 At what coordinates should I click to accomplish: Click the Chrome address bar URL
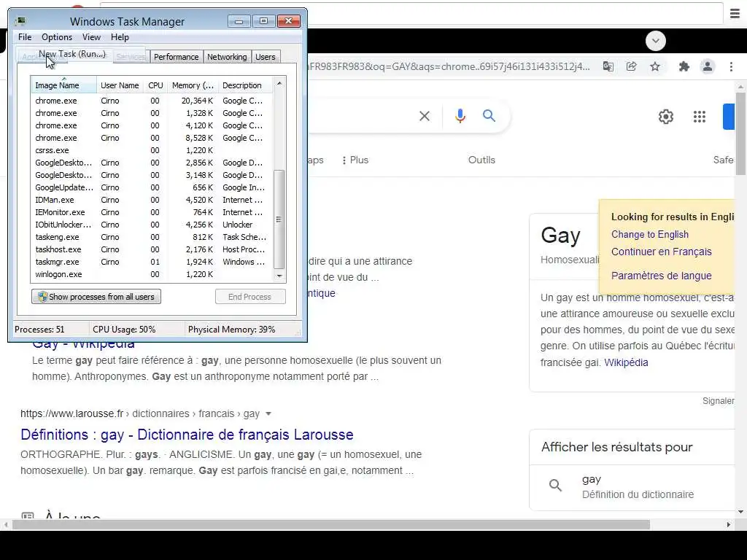[449, 66]
